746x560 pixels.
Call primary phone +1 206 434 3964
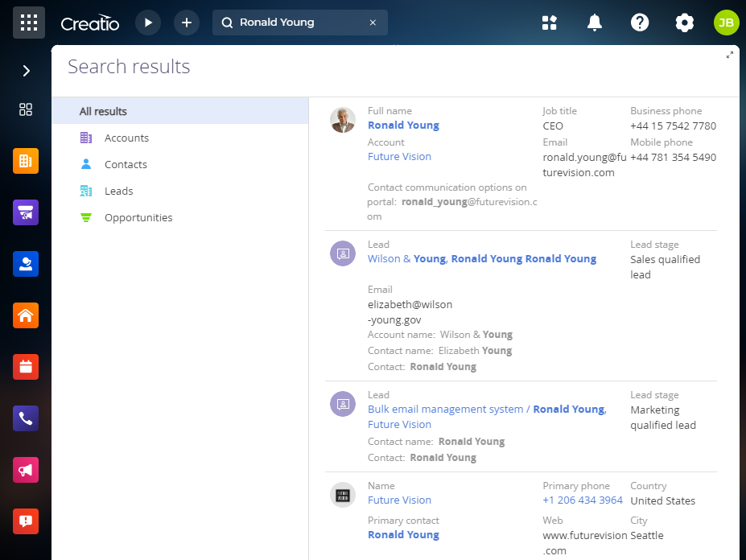click(583, 500)
